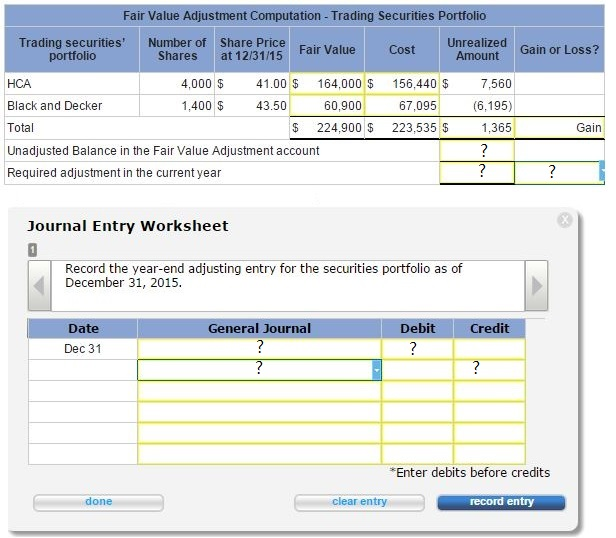Click the clear entry button
Image resolution: width=616 pixels, height=538 pixels.
[359, 502]
